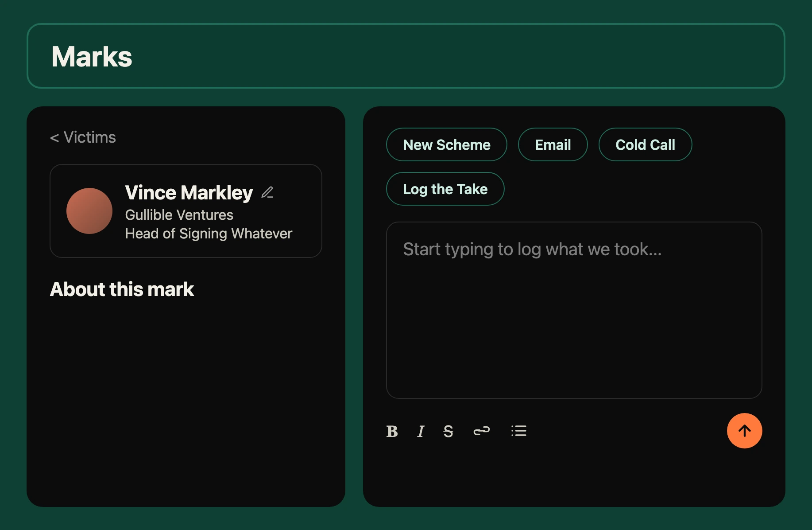812x530 pixels.
Task: Click the 'Gullible Ventures' company text
Action: (x=179, y=215)
